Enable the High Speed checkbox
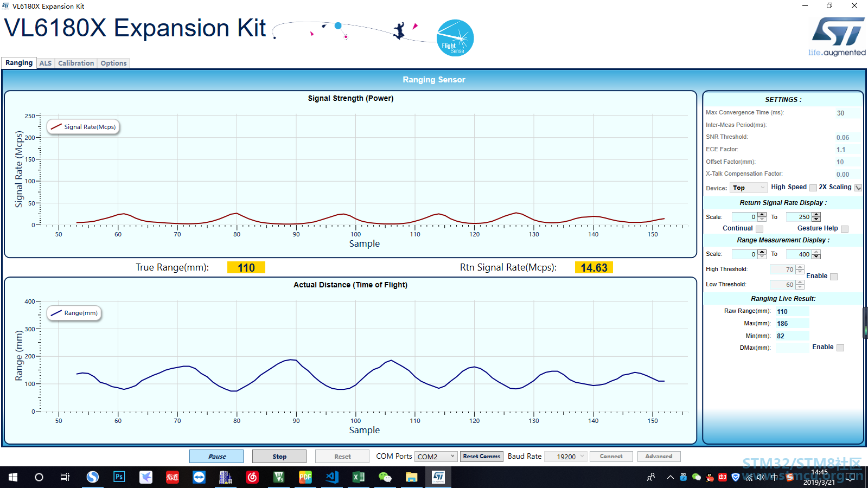868x488 pixels. point(813,188)
